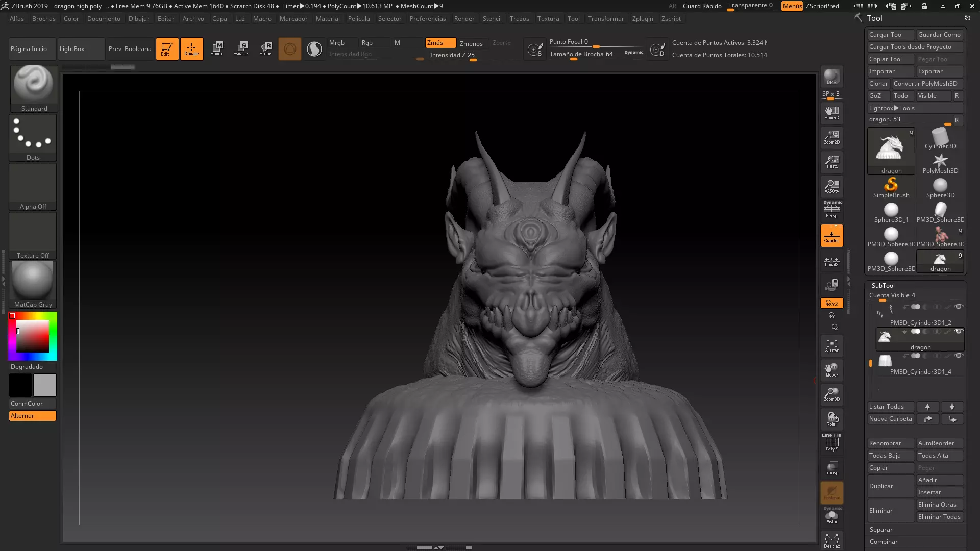Enable the Zmenos sculpt mode
The height and width of the screenshot is (551, 980).
point(471,43)
